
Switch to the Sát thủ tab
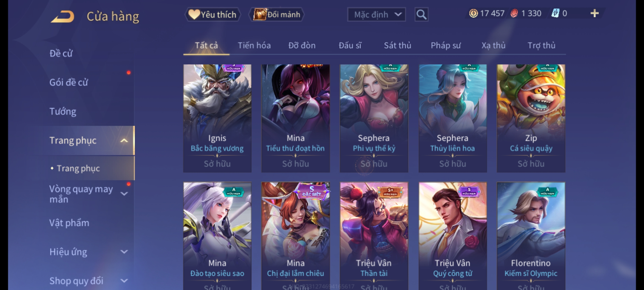click(x=397, y=46)
